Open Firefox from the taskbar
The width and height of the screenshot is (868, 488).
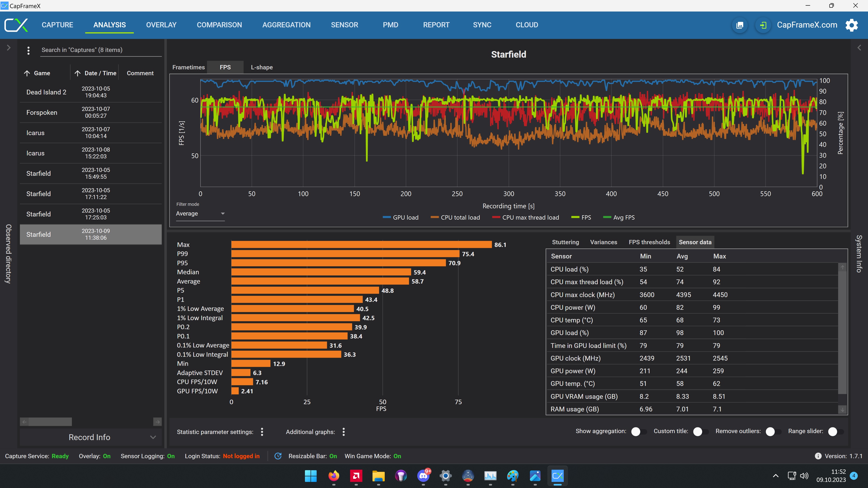(333, 476)
